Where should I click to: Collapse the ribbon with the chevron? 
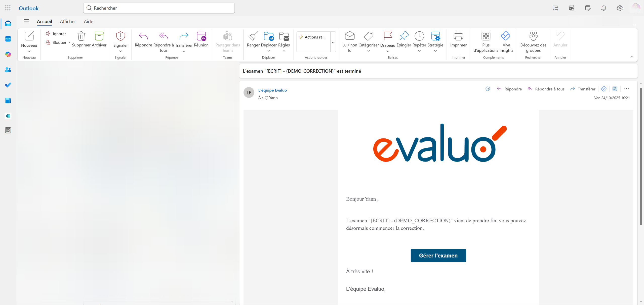click(x=632, y=57)
